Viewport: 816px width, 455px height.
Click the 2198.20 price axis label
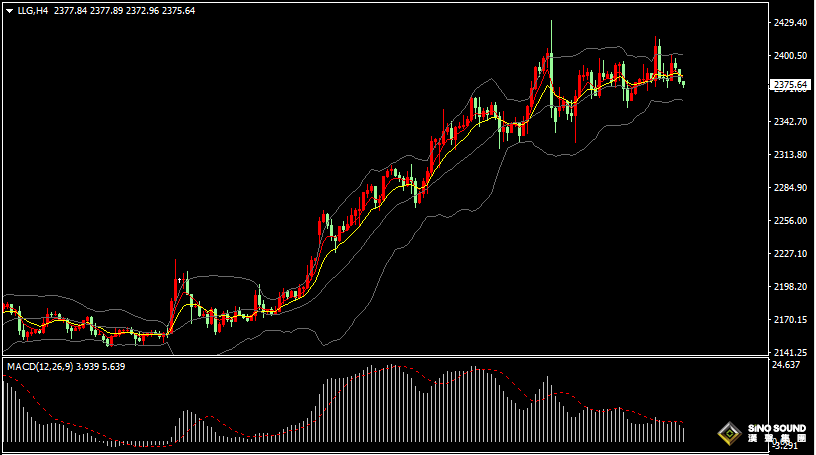pos(790,287)
